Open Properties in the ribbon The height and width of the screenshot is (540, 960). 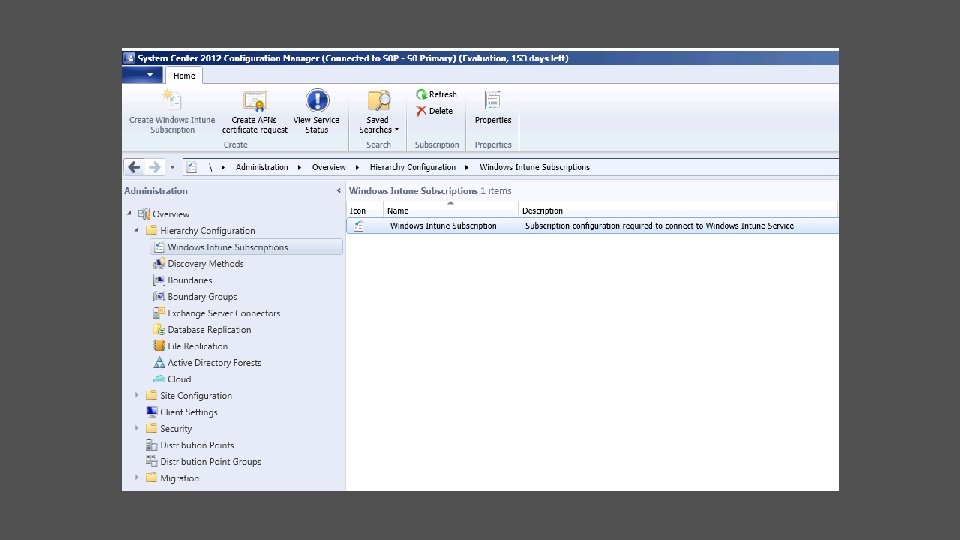(x=493, y=108)
